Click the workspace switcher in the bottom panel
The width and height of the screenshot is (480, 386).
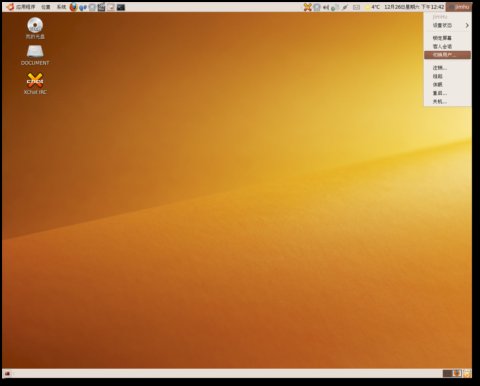(452, 373)
